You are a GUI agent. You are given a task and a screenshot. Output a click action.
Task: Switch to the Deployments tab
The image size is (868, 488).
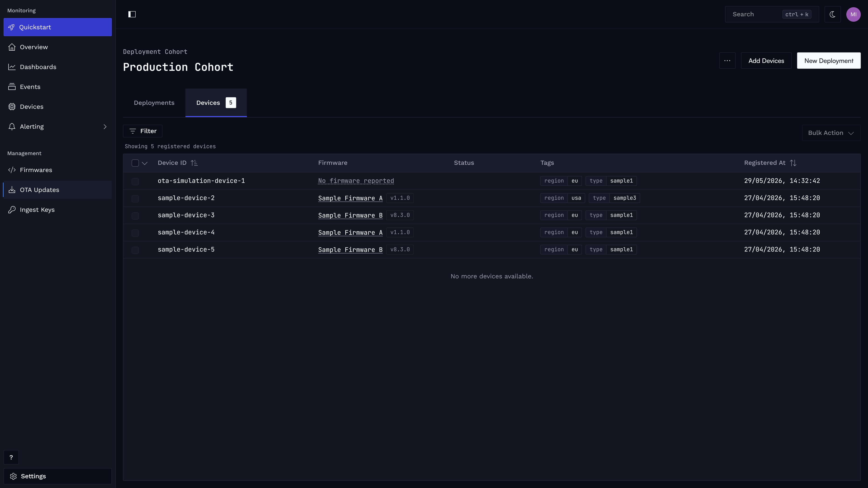pyautogui.click(x=154, y=103)
